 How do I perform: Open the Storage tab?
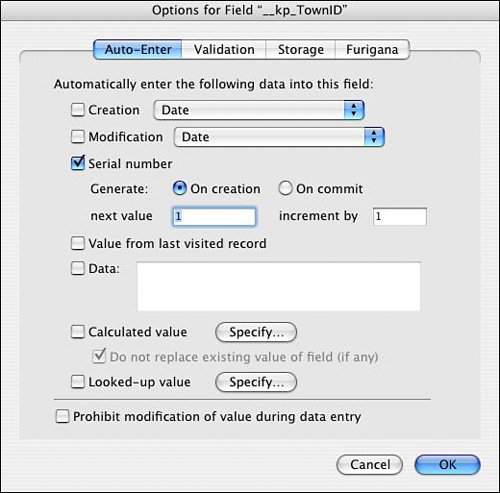pyautogui.click(x=301, y=50)
